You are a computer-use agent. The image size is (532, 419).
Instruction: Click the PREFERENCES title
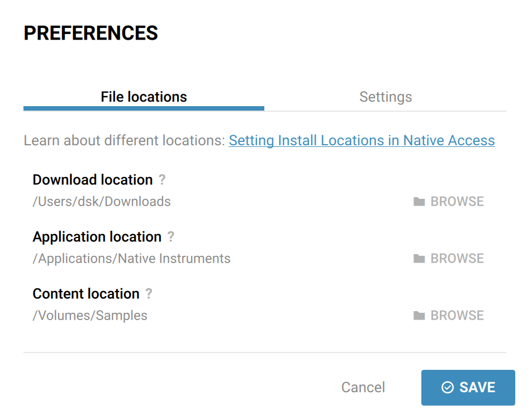[91, 33]
